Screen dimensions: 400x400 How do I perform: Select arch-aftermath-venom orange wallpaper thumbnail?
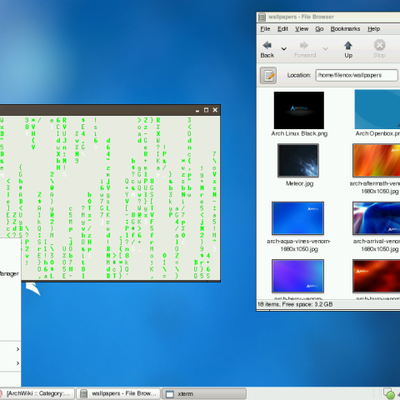(x=376, y=160)
